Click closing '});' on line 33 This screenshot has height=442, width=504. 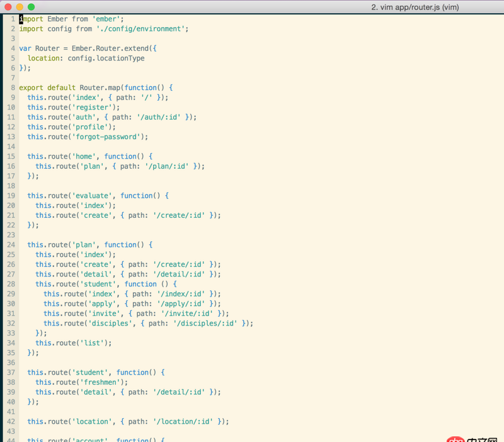41,333
